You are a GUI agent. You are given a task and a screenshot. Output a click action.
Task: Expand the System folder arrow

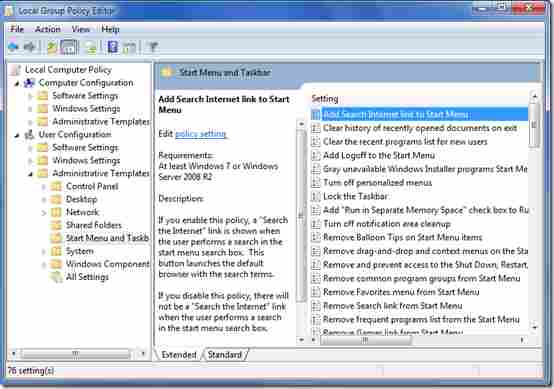(x=44, y=252)
